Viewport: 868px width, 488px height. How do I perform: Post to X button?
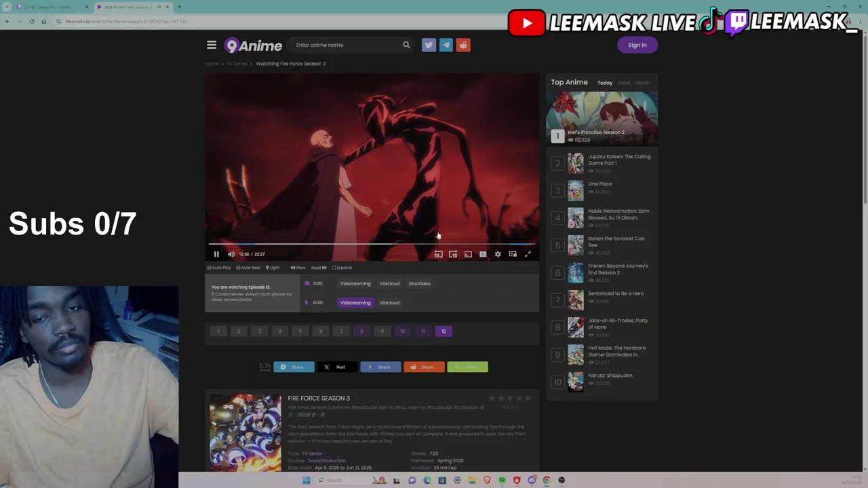coord(337,367)
